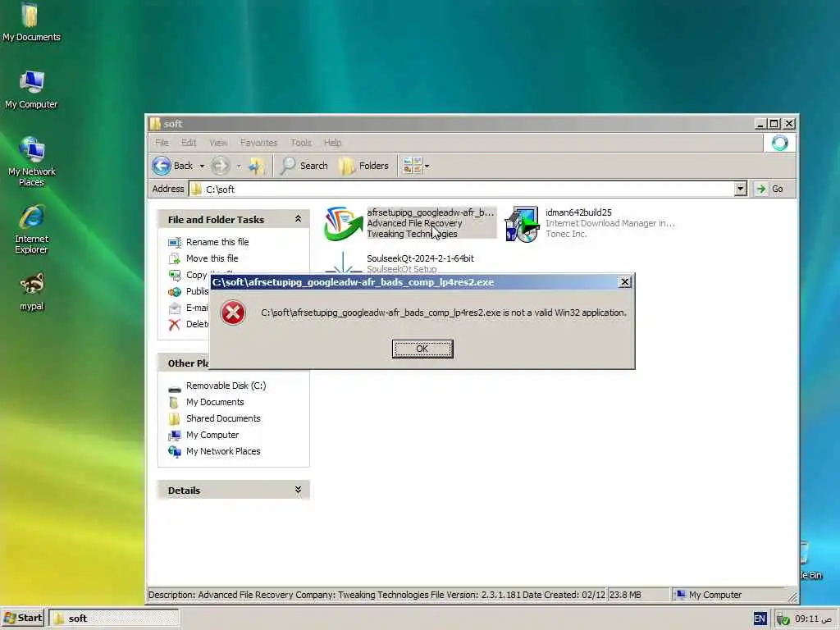Open the Start menu

23,619
